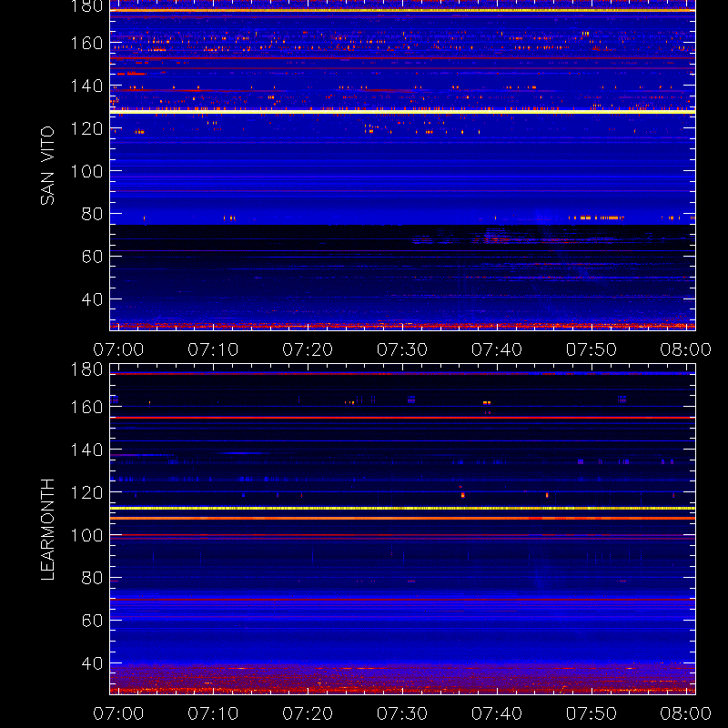This screenshot has width=728, height=728.
Task: Click the 08:00 time label below SAN VITO plot
Action: (x=686, y=349)
